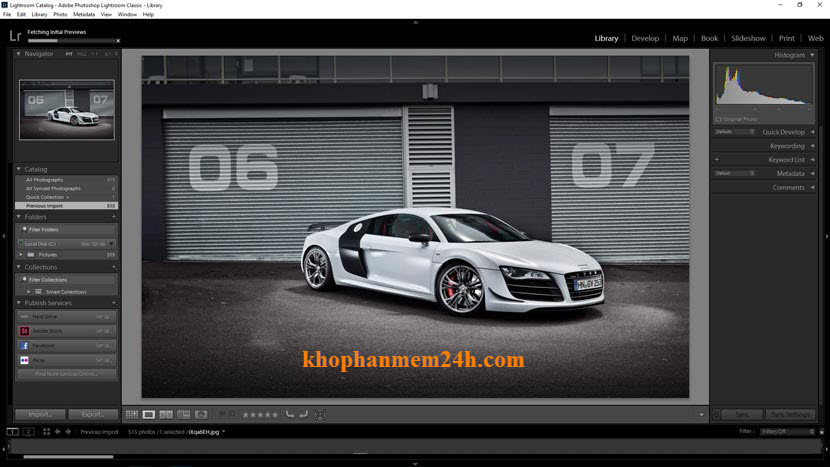Switch to the Develop module

click(x=645, y=38)
